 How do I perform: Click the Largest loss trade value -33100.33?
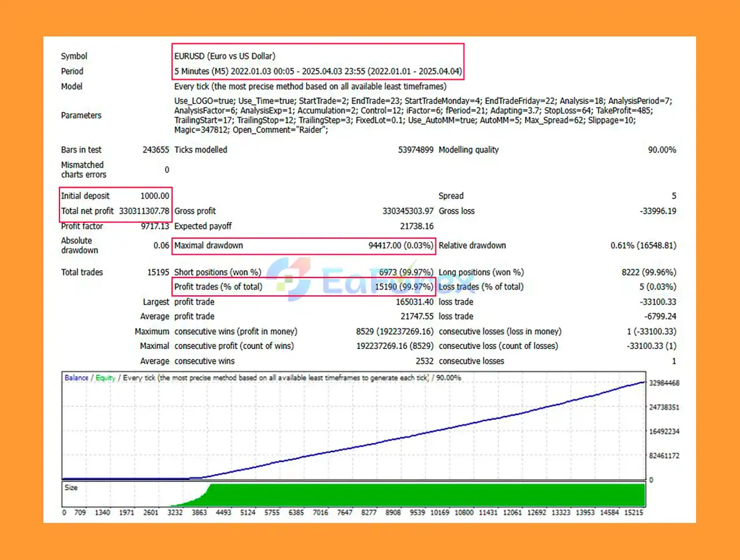pos(657,302)
